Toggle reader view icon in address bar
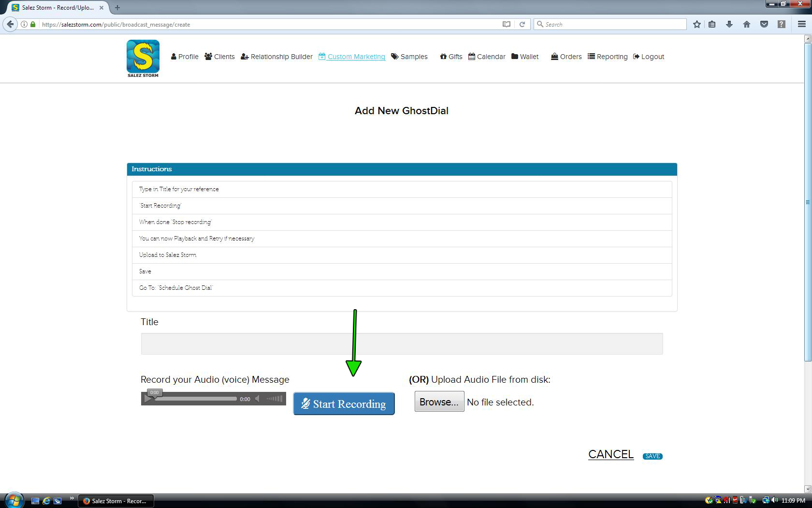 [506, 24]
